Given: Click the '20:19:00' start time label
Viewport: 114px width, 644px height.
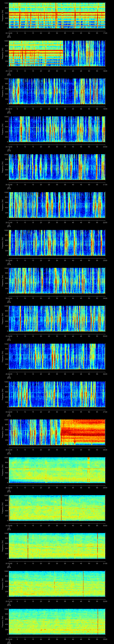Looking at the screenshot, I should pyautogui.click(x=9, y=147).
